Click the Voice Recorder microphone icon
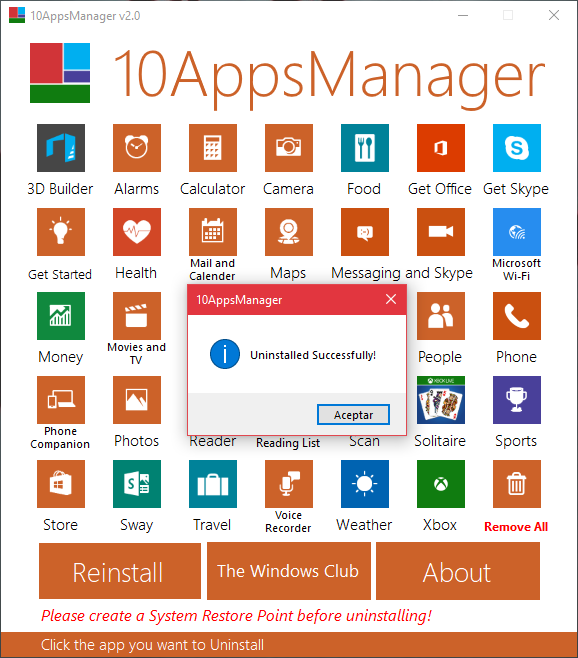 (x=289, y=483)
